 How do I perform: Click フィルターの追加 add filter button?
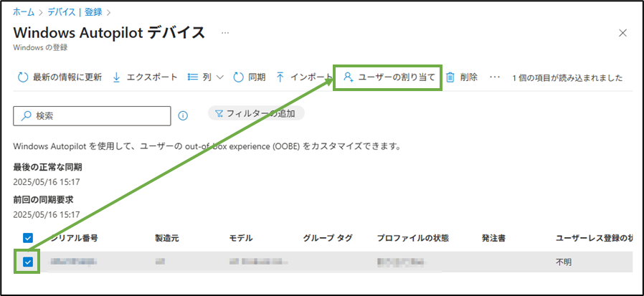(x=256, y=113)
